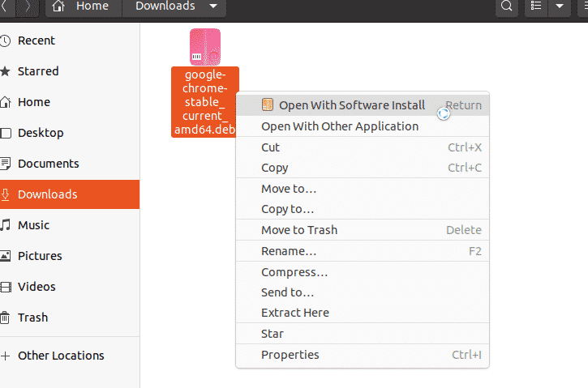The image size is (588, 388).
Task: Click the house icon in the path bar
Action: pos(58,6)
